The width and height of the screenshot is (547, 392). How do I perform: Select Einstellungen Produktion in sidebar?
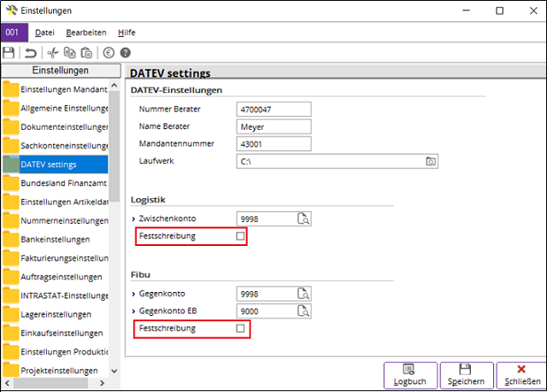pos(56,352)
